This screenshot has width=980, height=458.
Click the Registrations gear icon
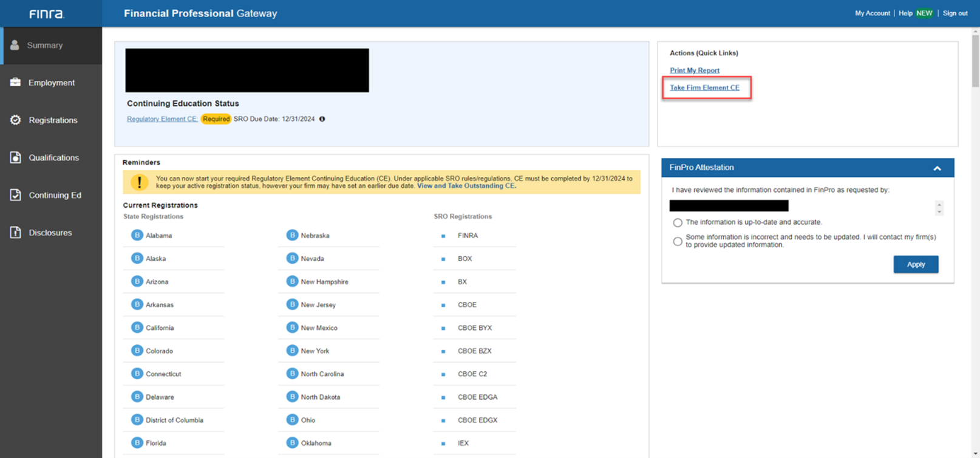click(15, 120)
